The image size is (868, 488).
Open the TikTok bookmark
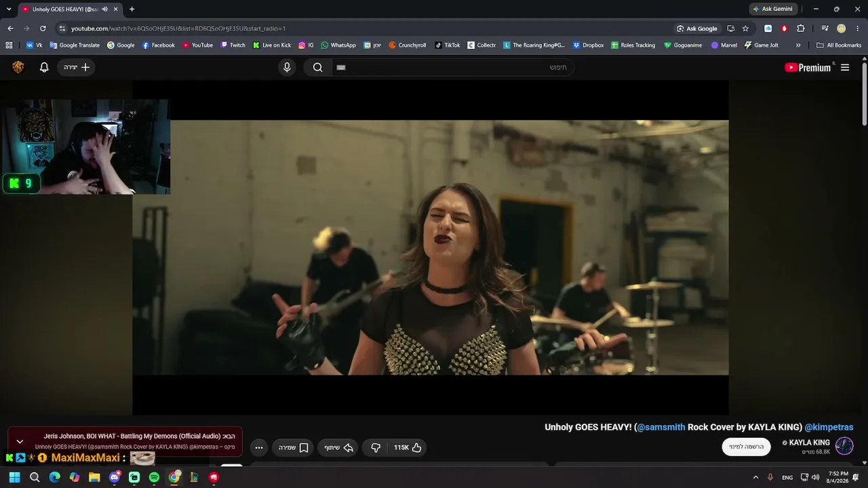[448, 45]
